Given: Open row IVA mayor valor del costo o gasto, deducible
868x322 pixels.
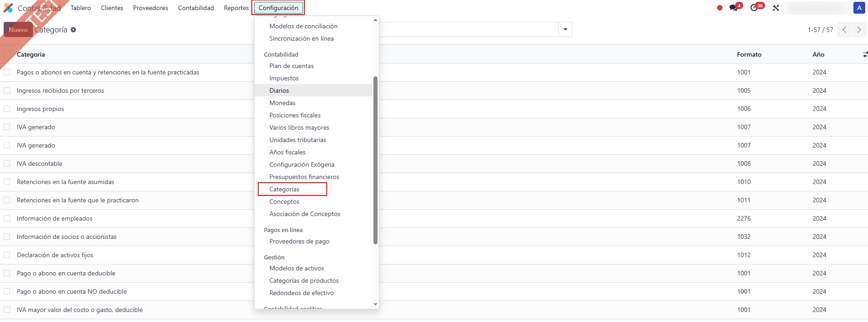Looking at the screenshot, I should [x=80, y=310].
